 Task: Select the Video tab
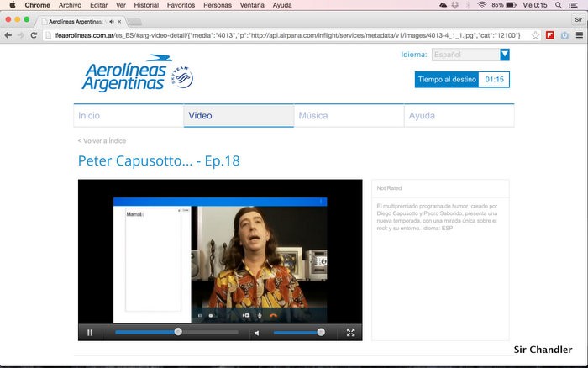pos(239,116)
